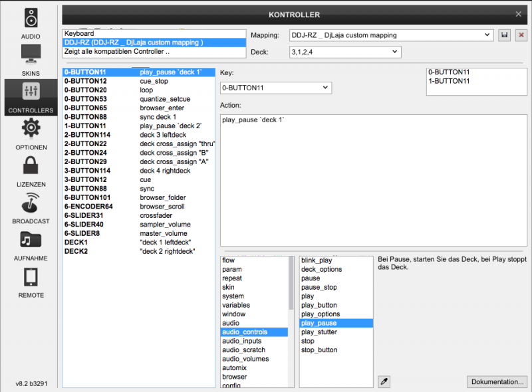
Task: Click the Dokumentation... button
Action: (497, 382)
